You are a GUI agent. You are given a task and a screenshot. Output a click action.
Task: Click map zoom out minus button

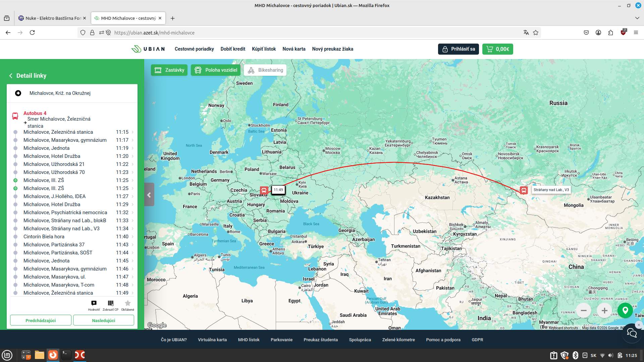pos(584,311)
